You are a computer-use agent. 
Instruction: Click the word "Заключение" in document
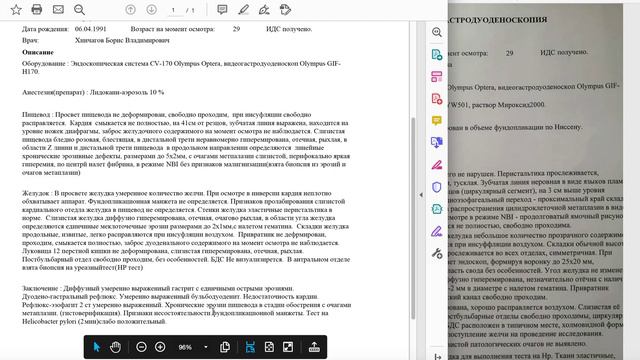coord(40,288)
